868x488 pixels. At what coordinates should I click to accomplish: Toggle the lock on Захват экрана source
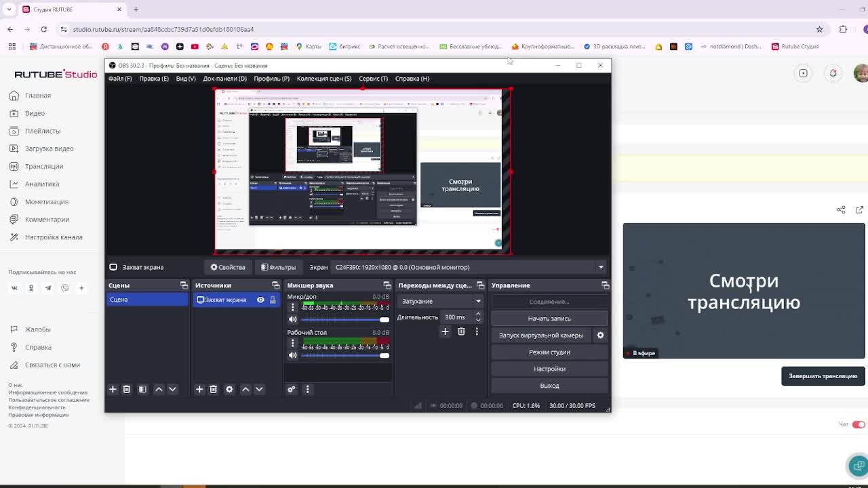pyautogui.click(x=273, y=300)
